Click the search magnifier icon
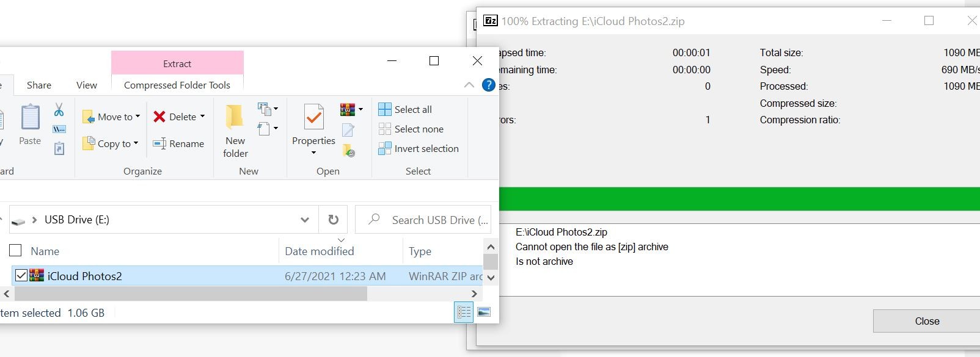Image resolution: width=980 pixels, height=357 pixels. click(374, 219)
